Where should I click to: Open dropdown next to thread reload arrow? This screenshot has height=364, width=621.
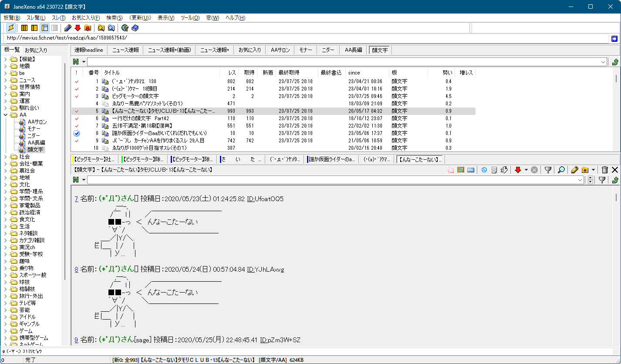click(526, 170)
